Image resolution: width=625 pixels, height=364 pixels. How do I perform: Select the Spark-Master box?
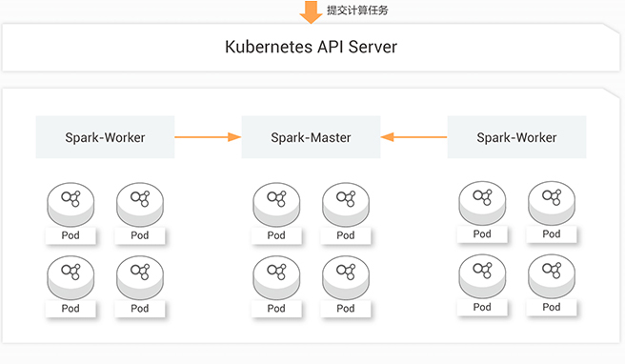click(x=311, y=137)
